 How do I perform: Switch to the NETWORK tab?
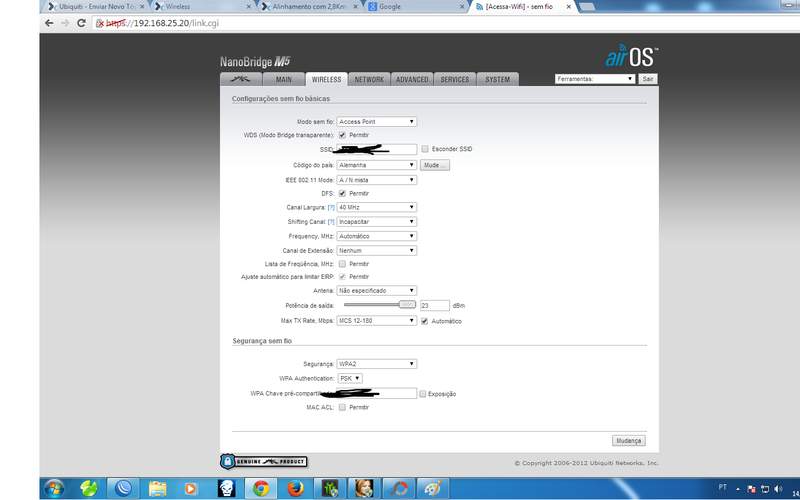(x=369, y=79)
